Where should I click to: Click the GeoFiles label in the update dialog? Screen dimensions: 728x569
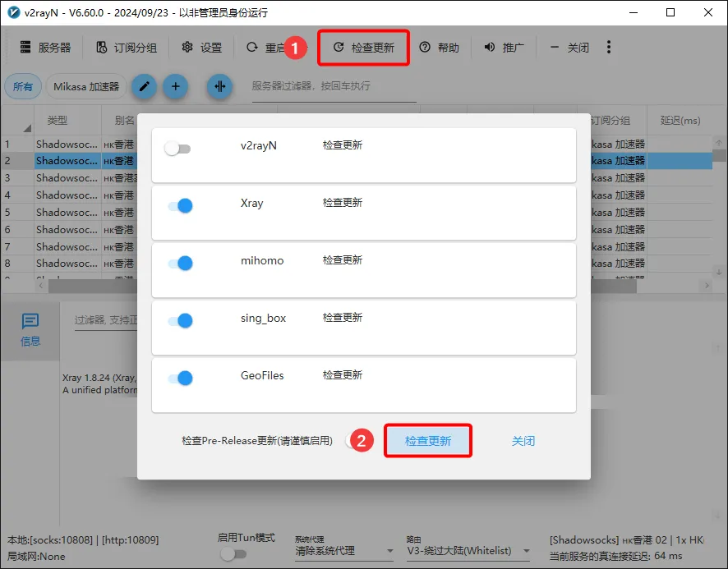click(x=262, y=375)
